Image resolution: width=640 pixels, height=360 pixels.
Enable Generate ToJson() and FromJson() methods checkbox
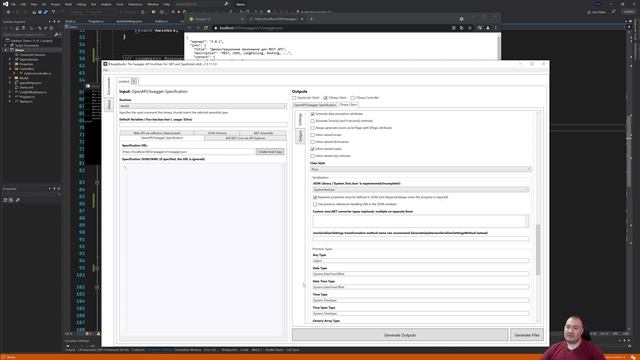pyautogui.click(x=313, y=121)
